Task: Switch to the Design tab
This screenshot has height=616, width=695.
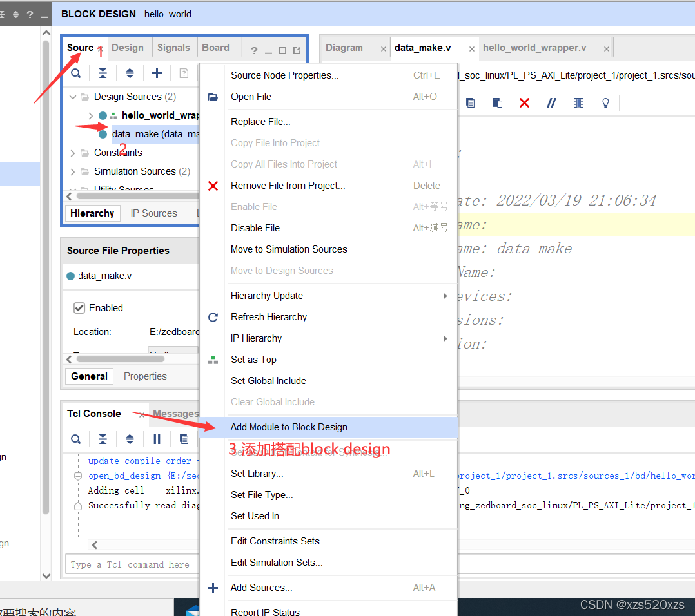Action: [x=128, y=48]
